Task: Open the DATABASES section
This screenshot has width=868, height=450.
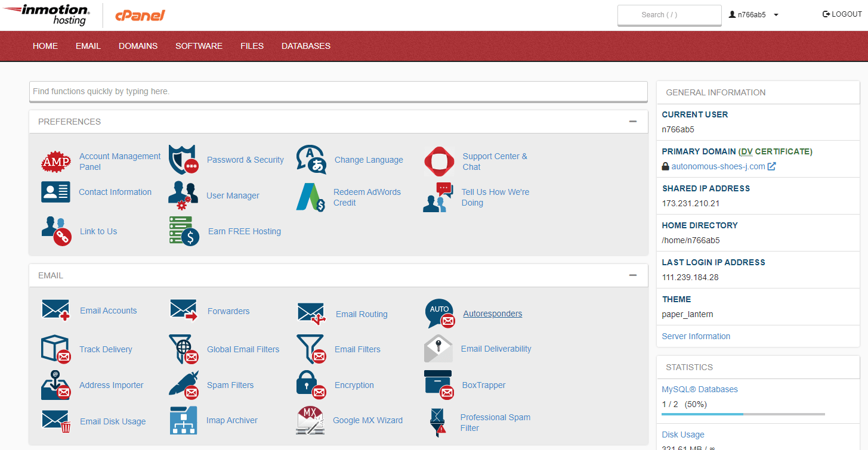Action: coord(305,46)
